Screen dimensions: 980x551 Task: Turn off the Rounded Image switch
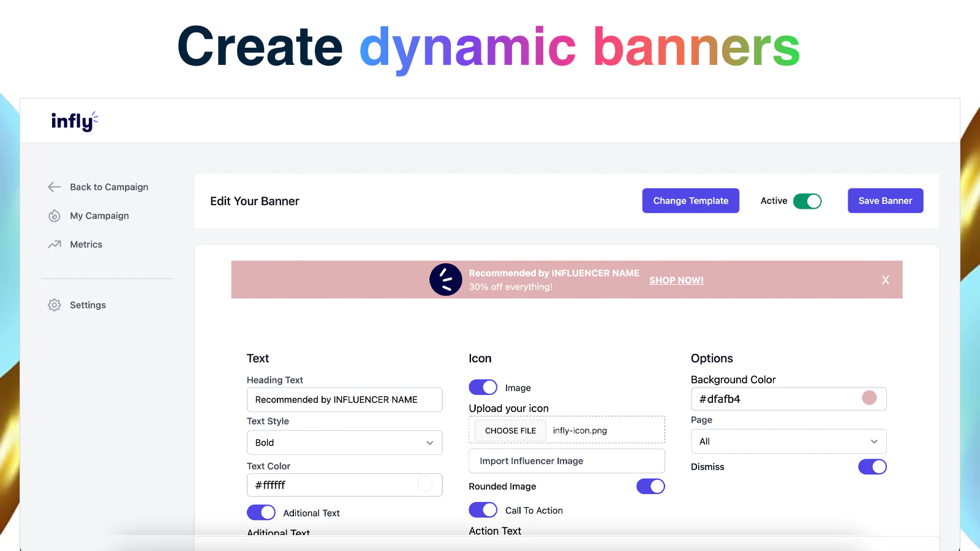point(650,486)
